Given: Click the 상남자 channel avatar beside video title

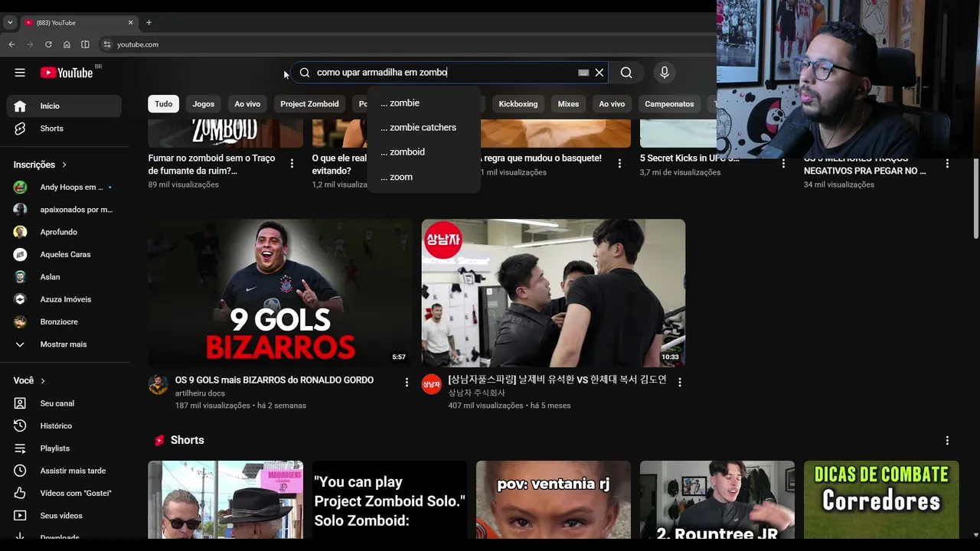Looking at the screenshot, I should tap(432, 384).
